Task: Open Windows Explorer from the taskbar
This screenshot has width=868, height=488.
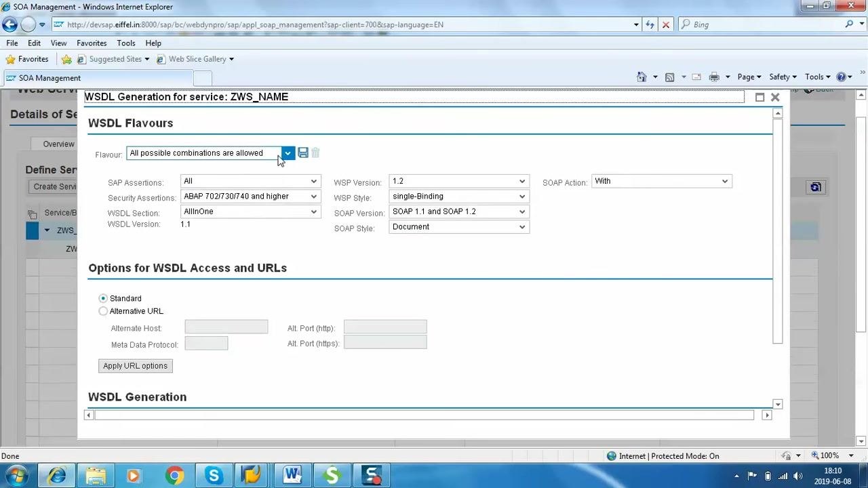Action: coord(96,476)
